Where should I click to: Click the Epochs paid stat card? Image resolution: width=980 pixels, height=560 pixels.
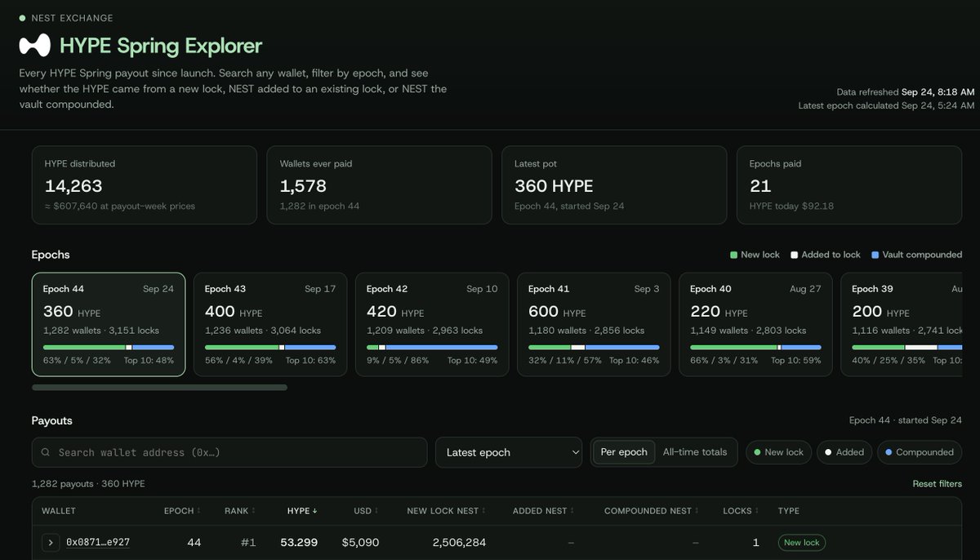pos(849,185)
